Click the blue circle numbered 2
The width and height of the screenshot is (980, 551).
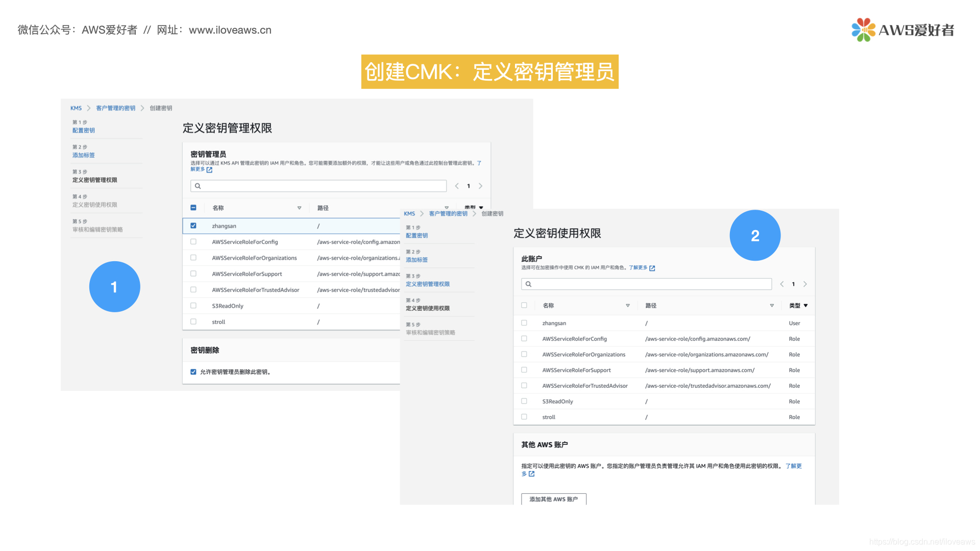(x=755, y=235)
